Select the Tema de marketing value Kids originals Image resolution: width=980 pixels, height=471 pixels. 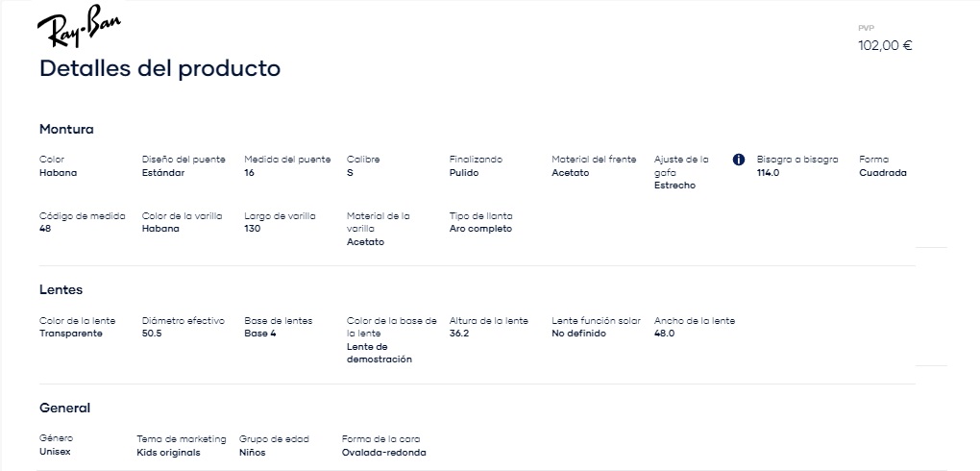169,452
